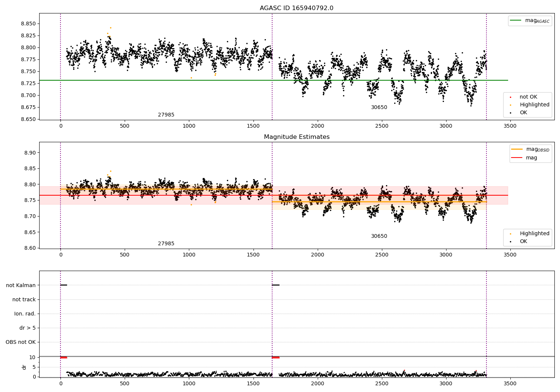Click the 'not Kalman' row label

(21, 285)
